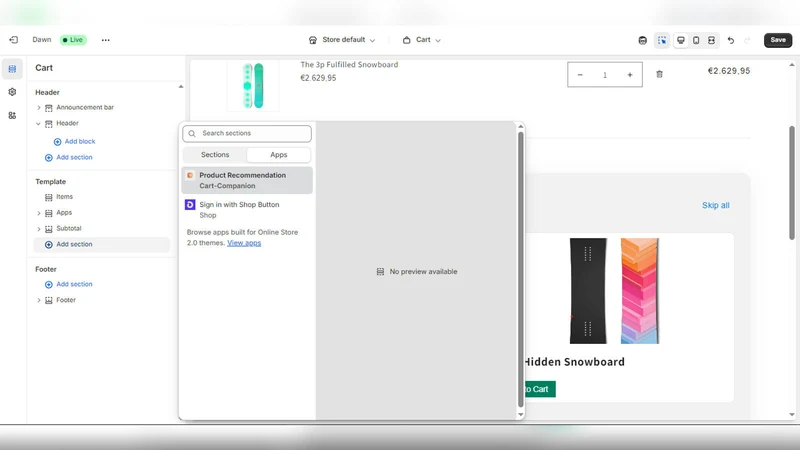Click the Announcement bar section icon
This screenshot has height=450, width=800.
[48, 108]
